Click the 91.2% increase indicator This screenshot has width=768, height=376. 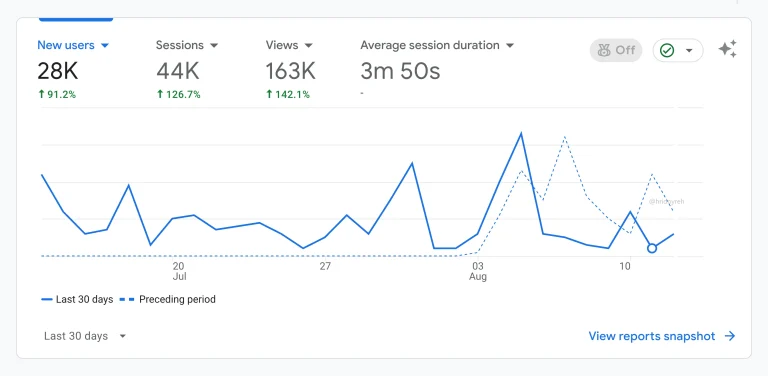click(x=57, y=94)
